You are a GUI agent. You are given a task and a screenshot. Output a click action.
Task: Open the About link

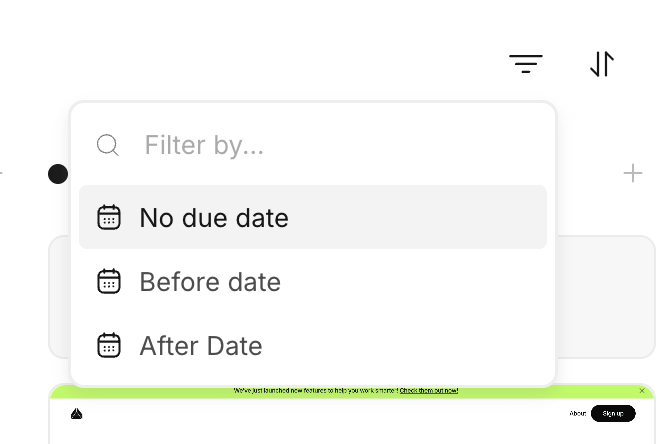(x=578, y=413)
